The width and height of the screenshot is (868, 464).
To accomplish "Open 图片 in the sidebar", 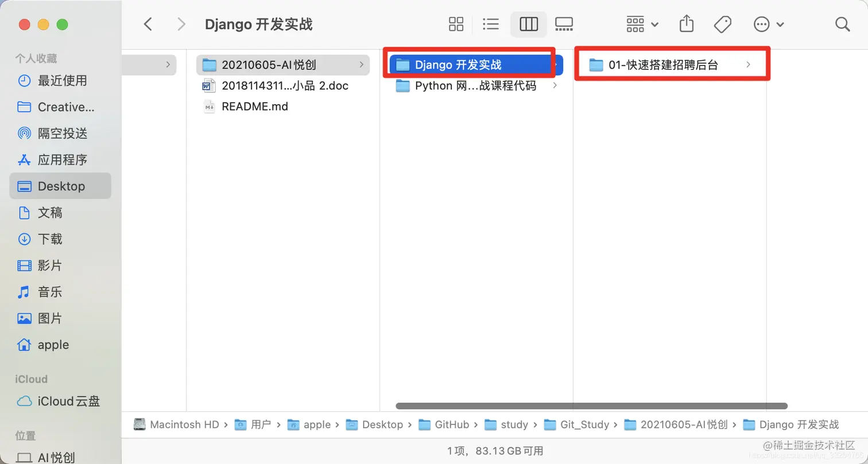I will click(x=60, y=318).
